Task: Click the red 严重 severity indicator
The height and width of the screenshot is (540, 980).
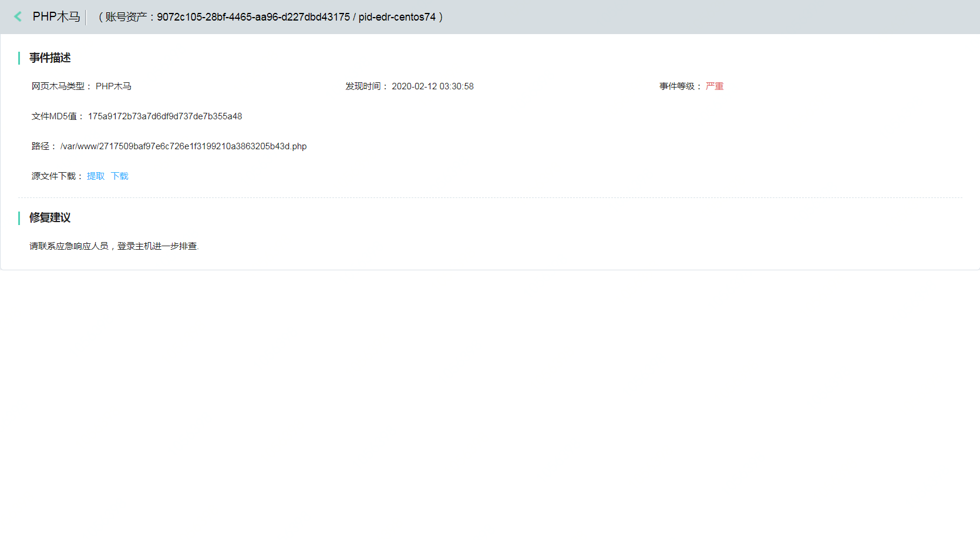Action: pyautogui.click(x=715, y=86)
